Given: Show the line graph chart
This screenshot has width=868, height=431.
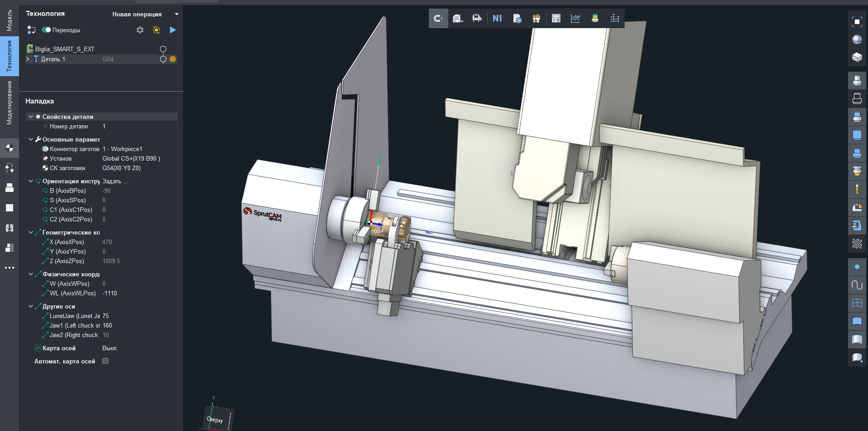Looking at the screenshot, I should pos(576,19).
